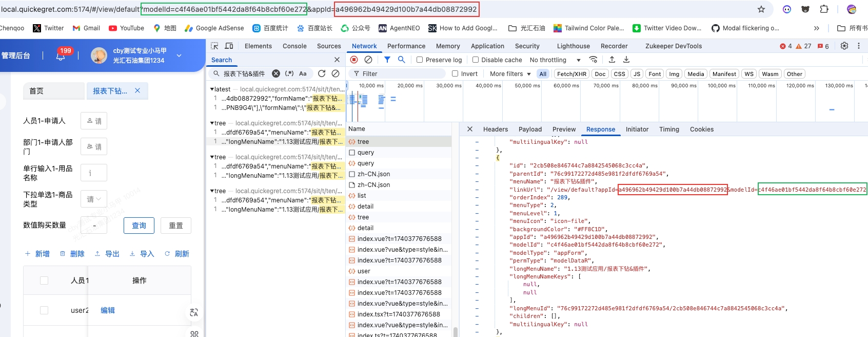Switch to the Preview tab
The image size is (868, 337).
[564, 129]
